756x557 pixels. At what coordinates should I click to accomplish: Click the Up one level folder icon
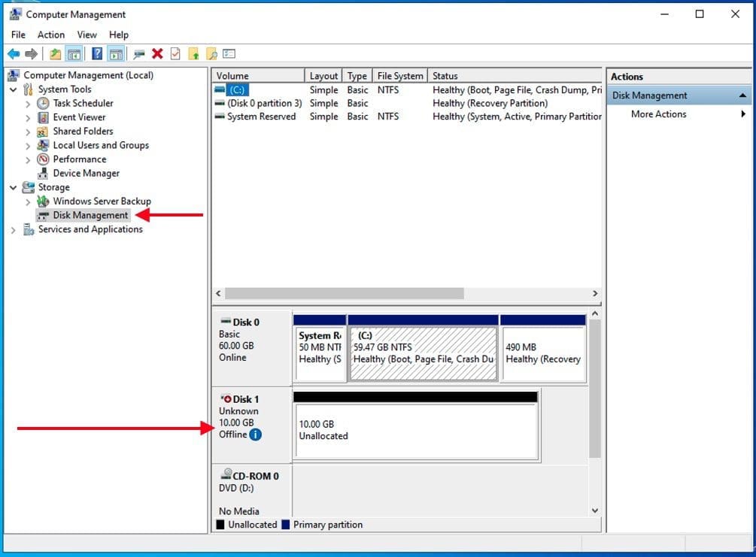[x=56, y=54]
